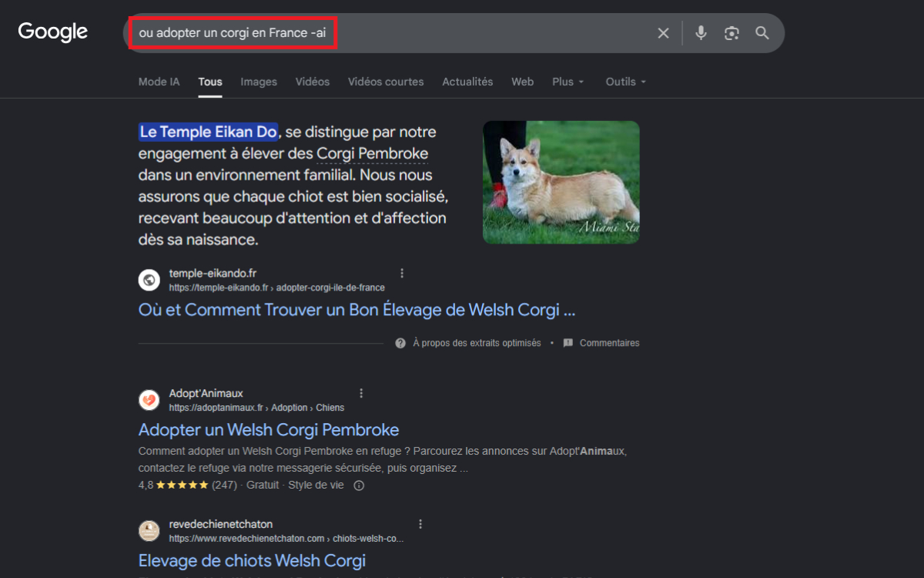This screenshot has height=578, width=924.
Task: Switch to the Mode IA tab
Action: point(159,82)
